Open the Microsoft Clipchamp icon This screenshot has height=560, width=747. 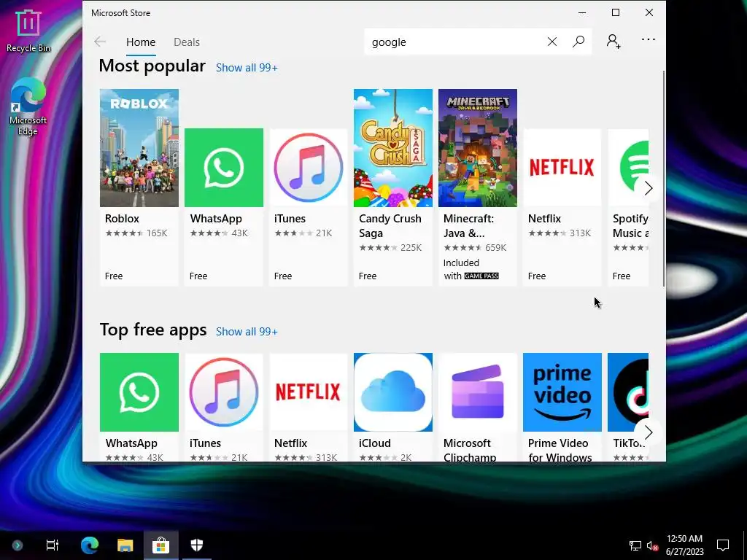tap(477, 392)
